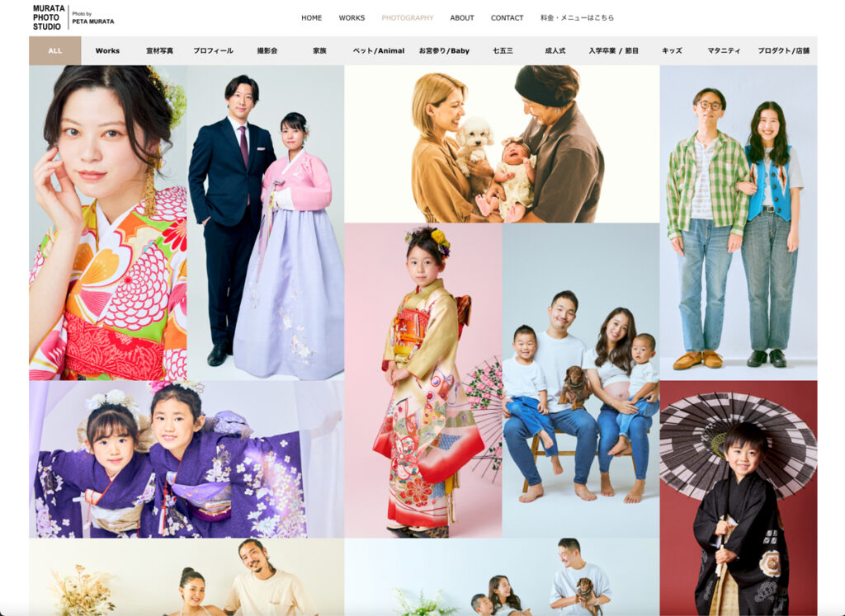Choose the お宮参り/Baby filter tab

[x=444, y=50]
